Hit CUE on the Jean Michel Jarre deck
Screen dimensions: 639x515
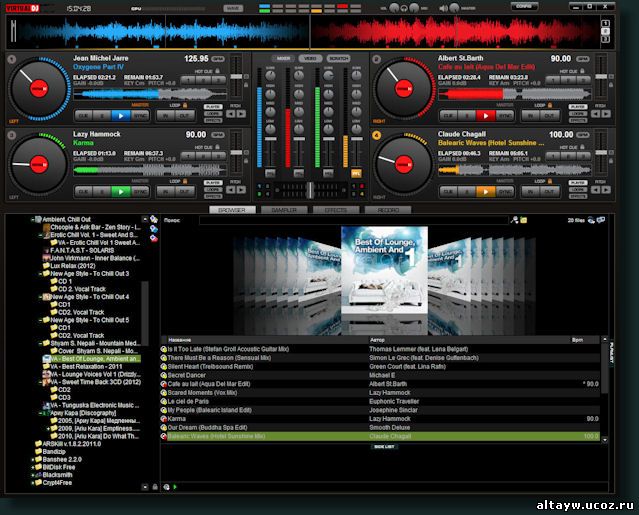pos(83,116)
